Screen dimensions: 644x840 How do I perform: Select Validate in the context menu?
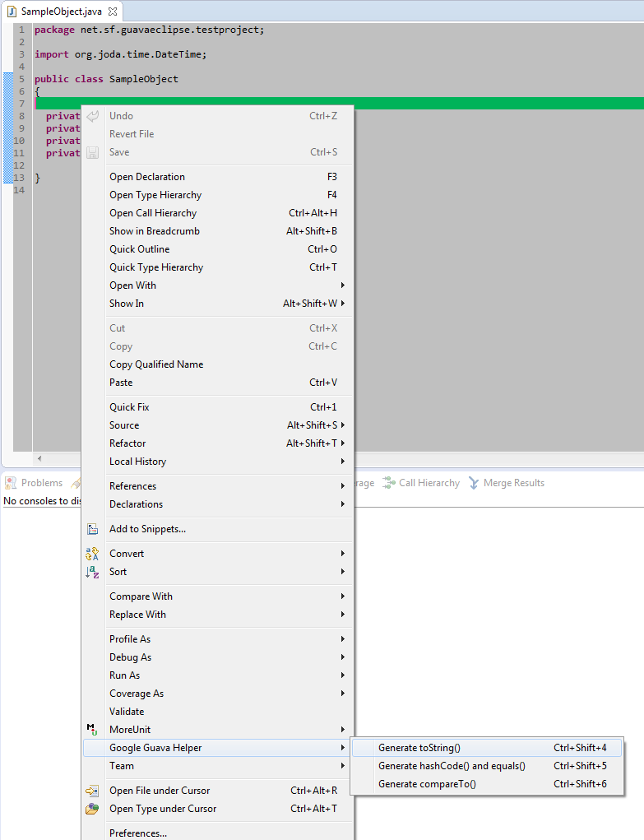pos(217,712)
